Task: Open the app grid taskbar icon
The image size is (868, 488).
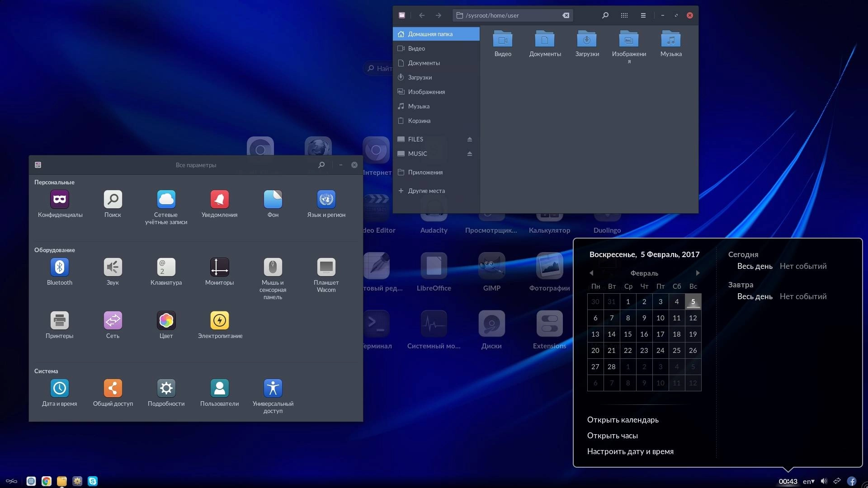Action: (31, 481)
